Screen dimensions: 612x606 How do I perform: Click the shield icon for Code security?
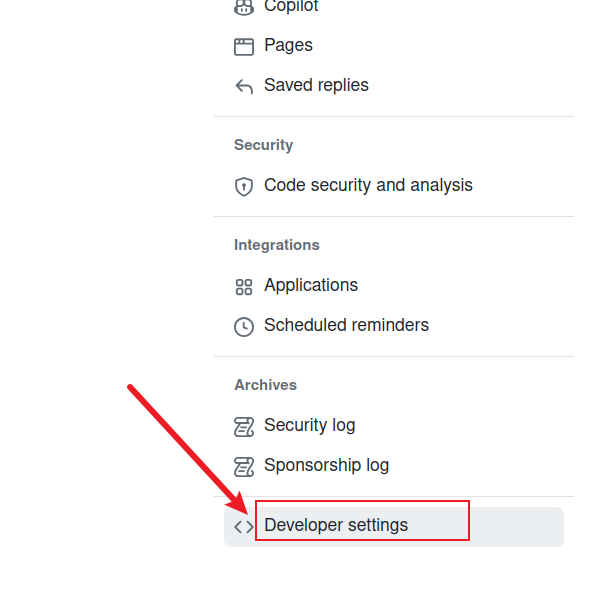(x=244, y=186)
